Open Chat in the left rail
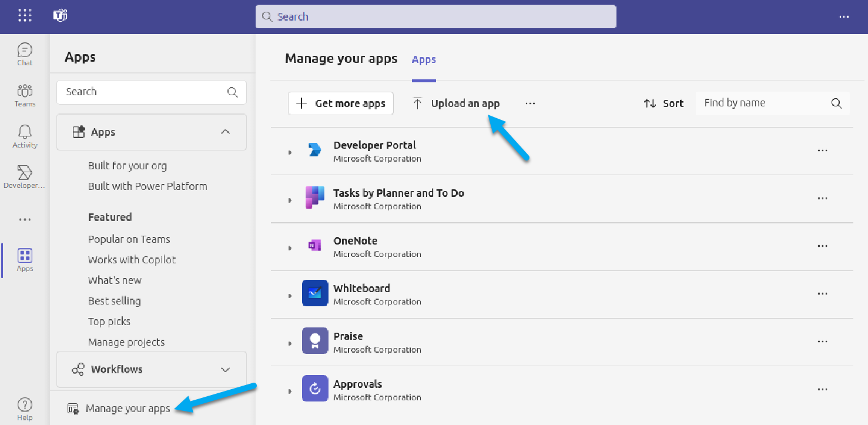The height and width of the screenshot is (425, 868). click(x=25, y=54)
